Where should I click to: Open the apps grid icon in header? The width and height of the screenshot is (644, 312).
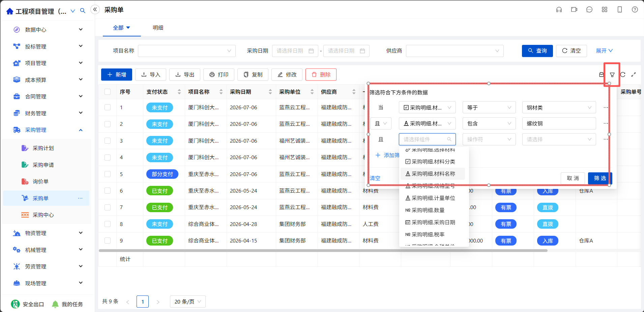pos(605,9)
